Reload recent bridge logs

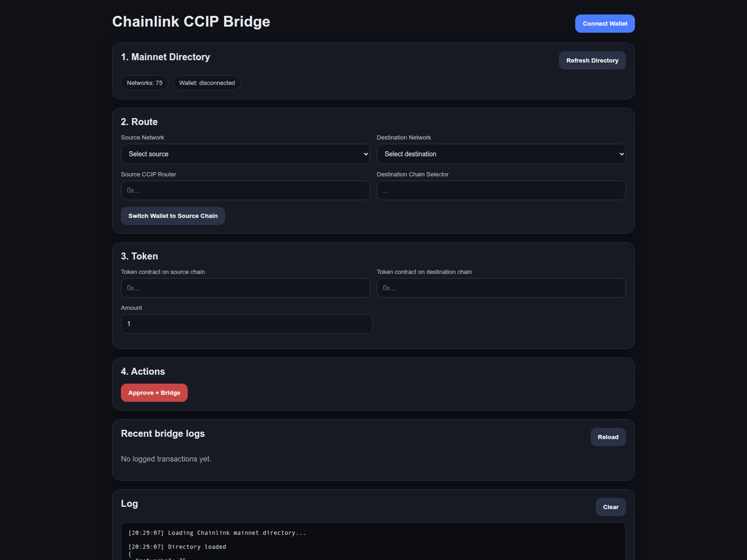coord(608,437)
